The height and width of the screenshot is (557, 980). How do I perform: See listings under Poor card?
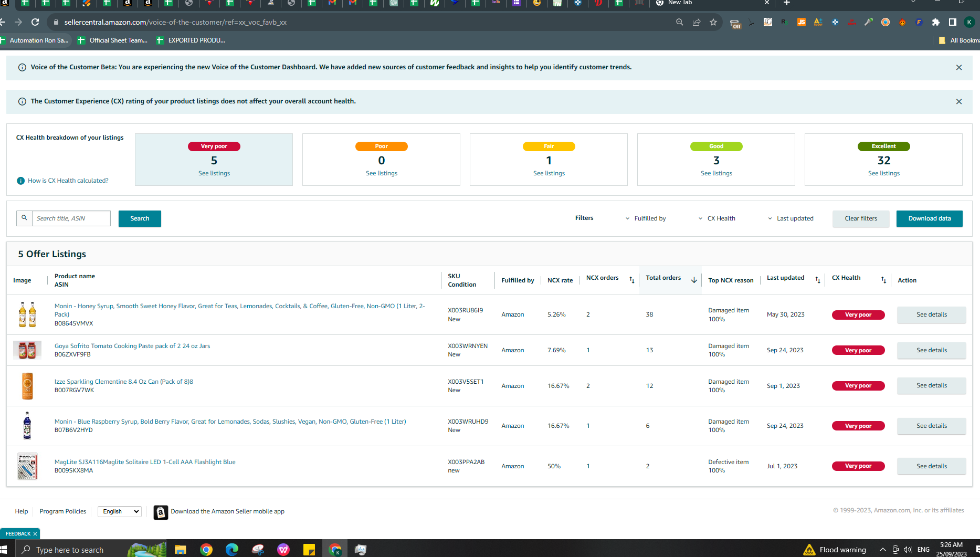click(382, 173)
